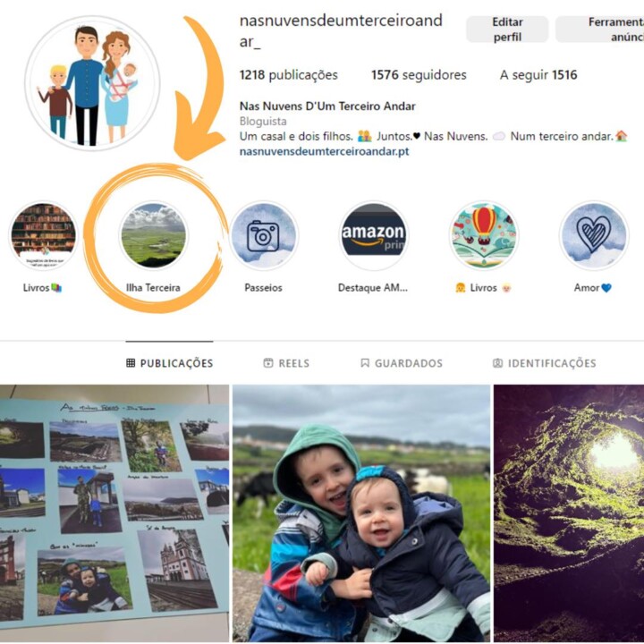The height and width of the screenshot is (644, 644).
Task: Open the Passeios camera highlight
Action: (x=263, y=235)
